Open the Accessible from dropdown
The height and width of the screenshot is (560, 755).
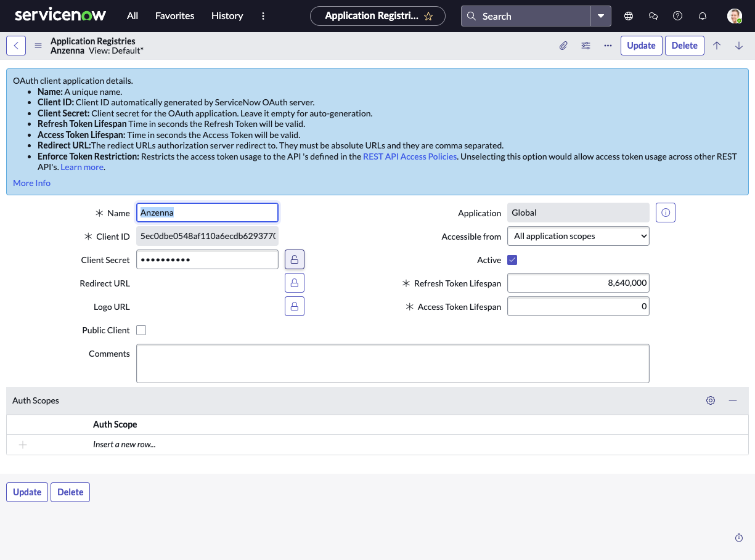pyautogui.click(x=578, y=236)
